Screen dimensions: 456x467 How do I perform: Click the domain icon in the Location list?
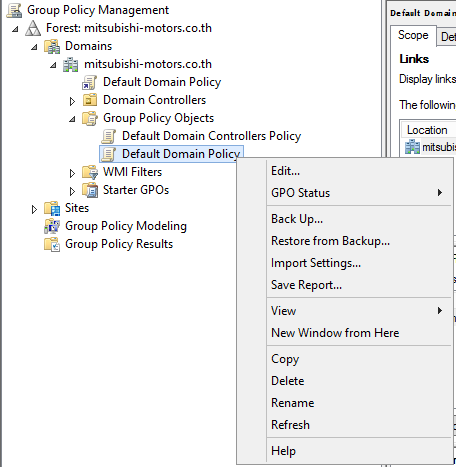412,147
